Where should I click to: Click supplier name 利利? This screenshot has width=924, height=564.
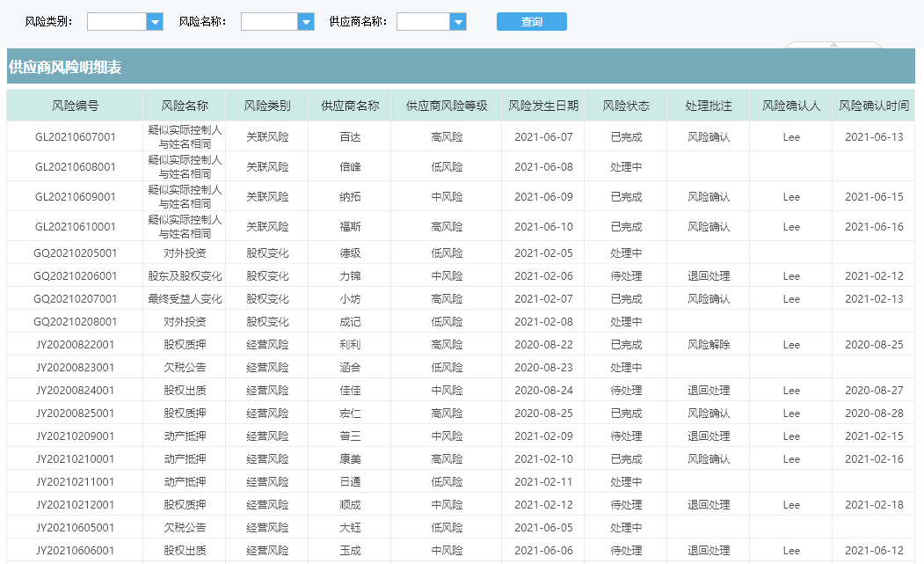350,345
